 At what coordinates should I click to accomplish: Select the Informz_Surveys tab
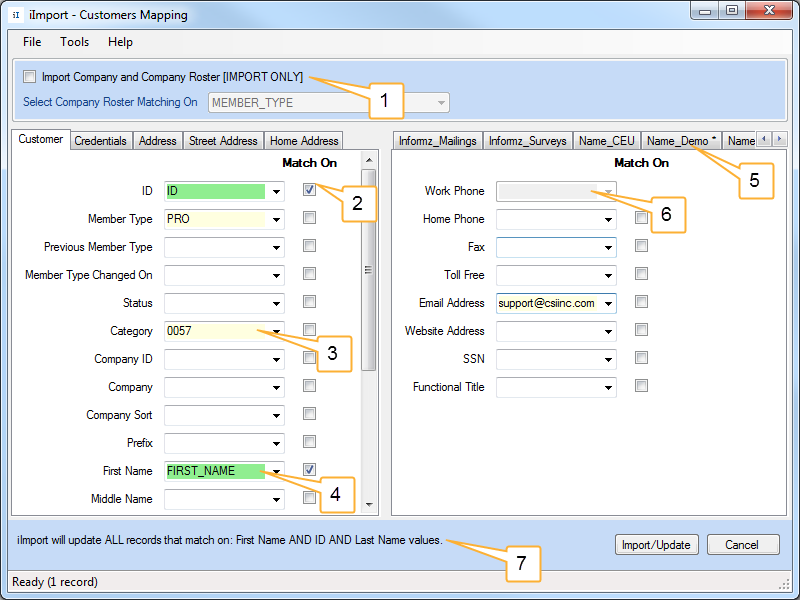pyautogui.click(x=527, y=141)
